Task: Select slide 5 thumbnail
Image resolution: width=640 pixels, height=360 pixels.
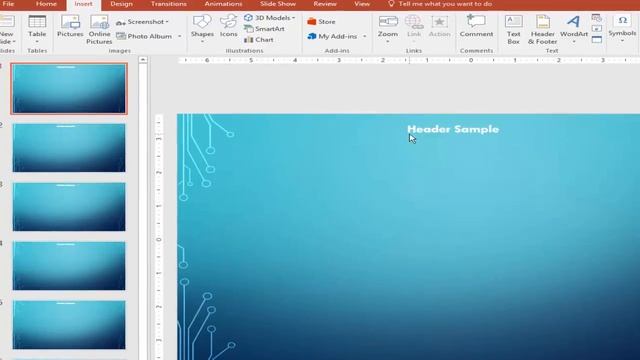Action: pyautogui.click(x=69, y=325)
